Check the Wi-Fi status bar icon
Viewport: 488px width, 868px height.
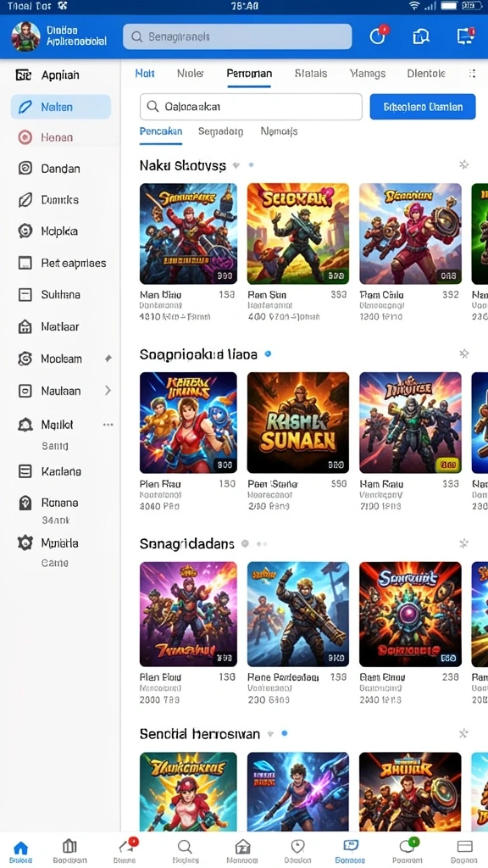pos(413,6)
